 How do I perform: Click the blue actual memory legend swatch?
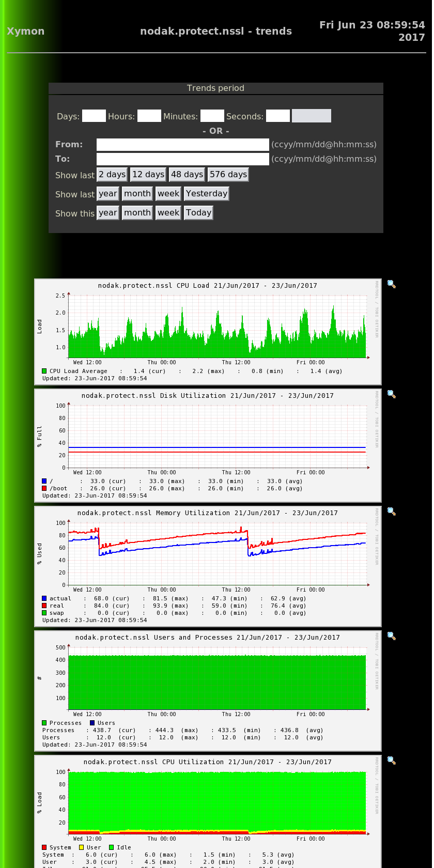(x=44, y=598)
